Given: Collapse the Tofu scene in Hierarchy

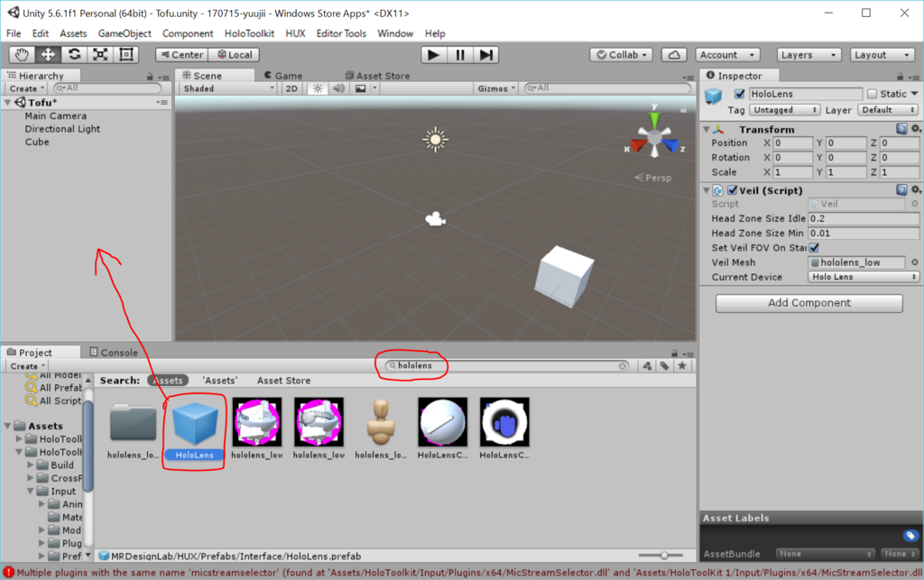Looking at the screenshot, I should pos(7,103).
